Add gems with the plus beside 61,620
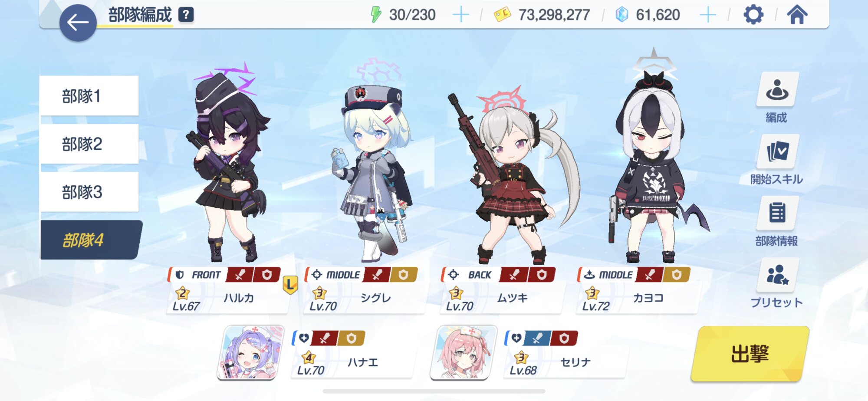 coord(708,15)
